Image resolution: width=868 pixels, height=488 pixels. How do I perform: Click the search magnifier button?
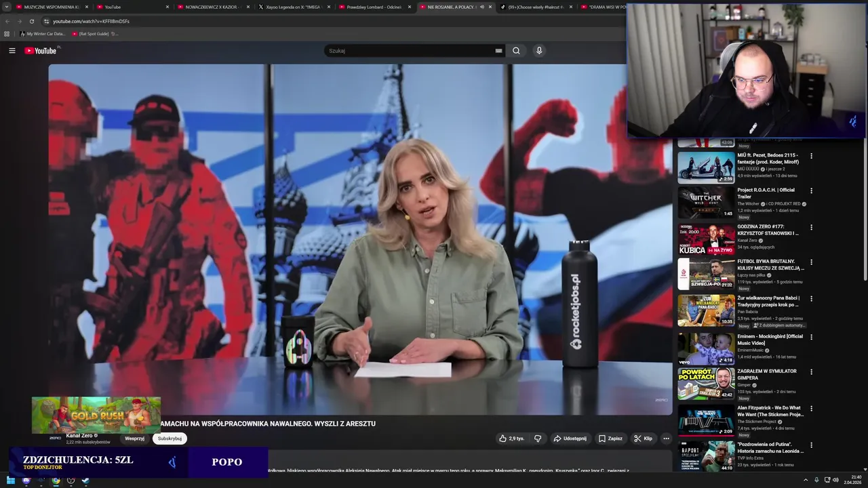pos(516,51)
